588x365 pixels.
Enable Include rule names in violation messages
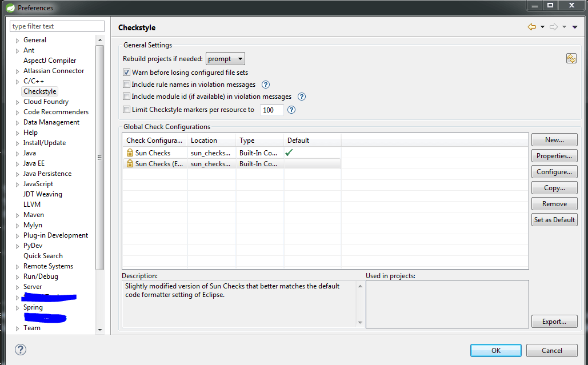(x=127, y=85)
